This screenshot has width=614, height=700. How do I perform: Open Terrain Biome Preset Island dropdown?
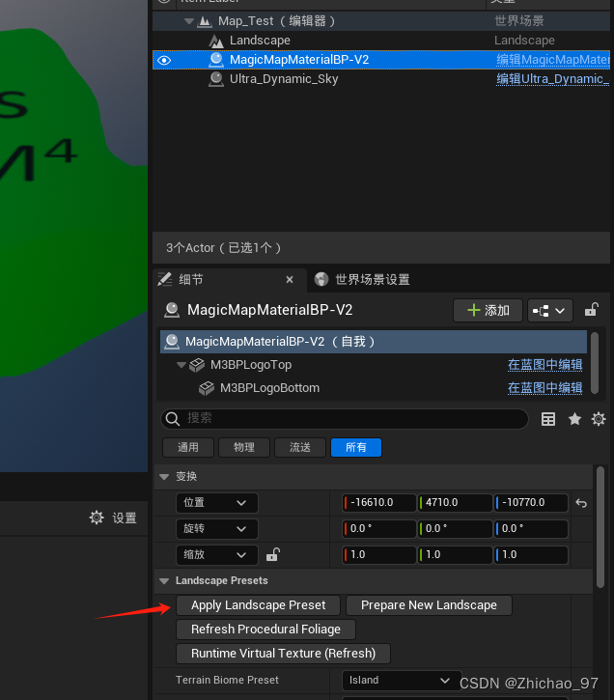(402, 681)
